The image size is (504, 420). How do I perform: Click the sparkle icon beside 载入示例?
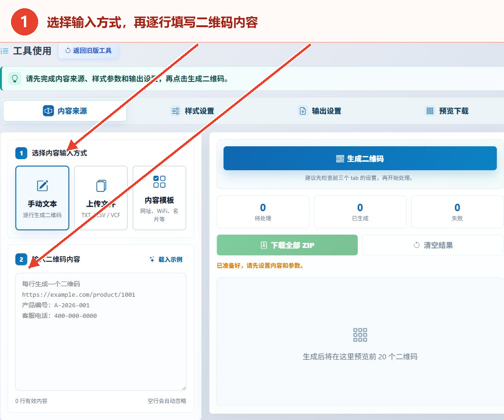tap(152, 259)
